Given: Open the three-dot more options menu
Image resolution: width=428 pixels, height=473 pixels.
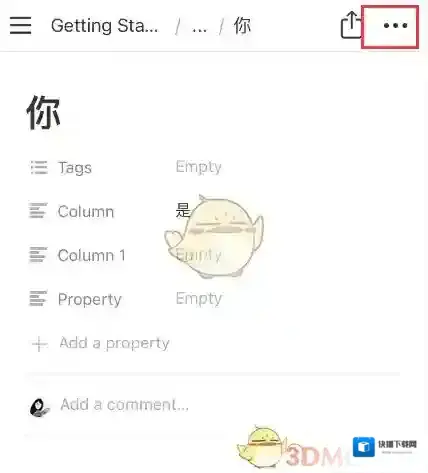Looking at the screenshot, I should pyautogui.click(x=395, y=25).
